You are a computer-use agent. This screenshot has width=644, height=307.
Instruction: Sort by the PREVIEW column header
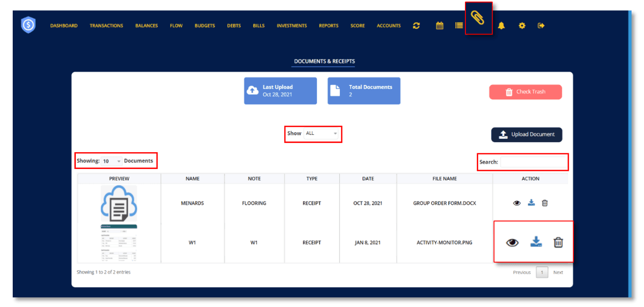coord(119,179)
